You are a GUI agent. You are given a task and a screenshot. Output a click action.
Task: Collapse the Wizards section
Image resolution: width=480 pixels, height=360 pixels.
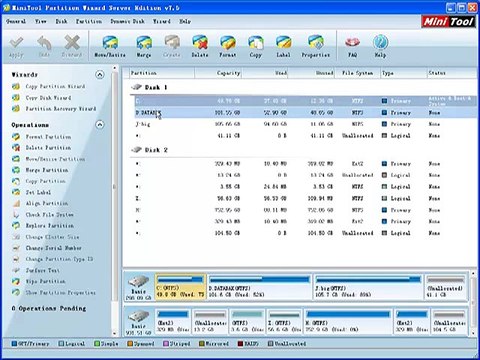[x=100, y=75]
